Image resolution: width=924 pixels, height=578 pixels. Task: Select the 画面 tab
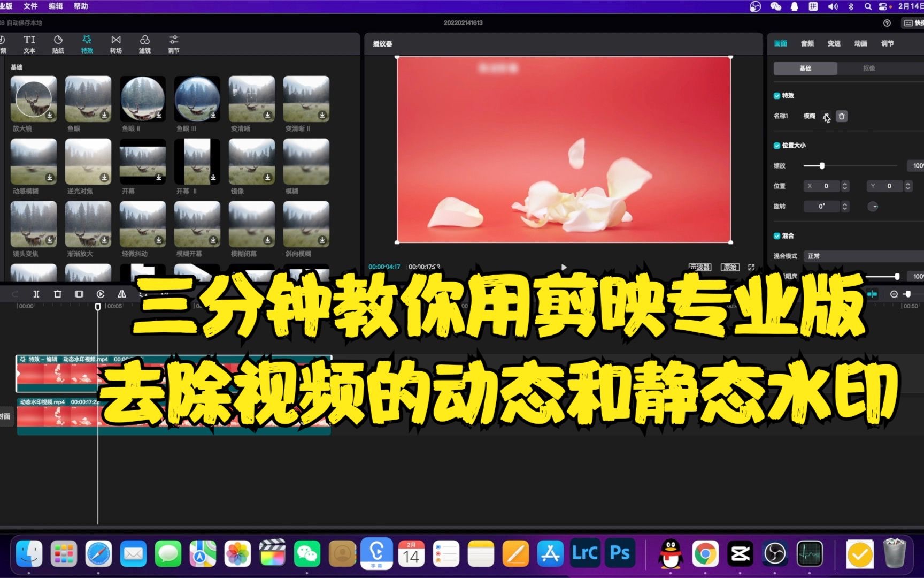pos(781,44)
